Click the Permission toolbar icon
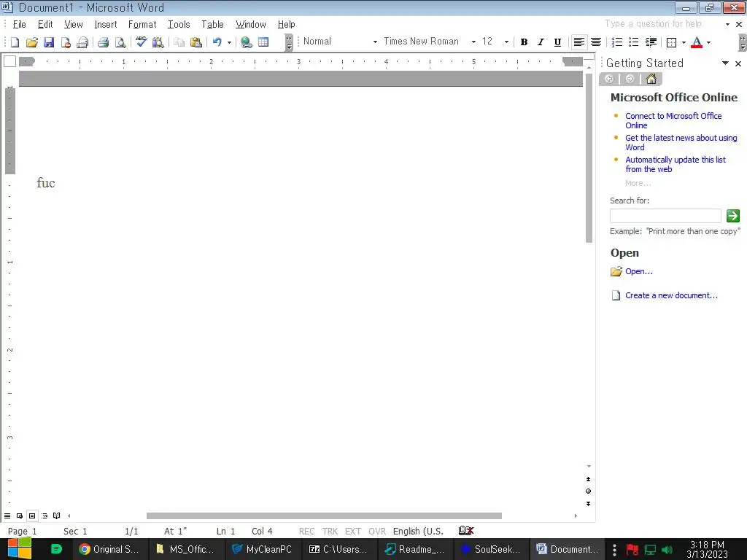Image resolution: width=747 pixels, height=560 pixels. pyautogui.click(x=66, y=42)
